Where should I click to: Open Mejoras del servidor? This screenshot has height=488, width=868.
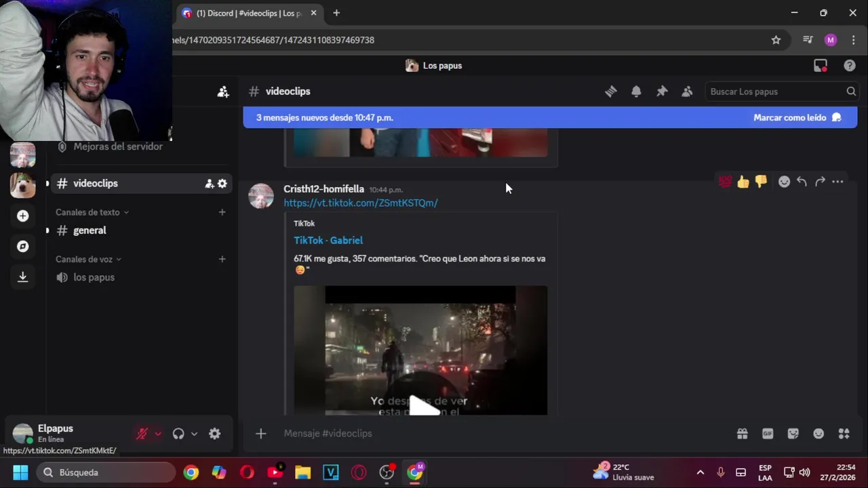(141, 146)
